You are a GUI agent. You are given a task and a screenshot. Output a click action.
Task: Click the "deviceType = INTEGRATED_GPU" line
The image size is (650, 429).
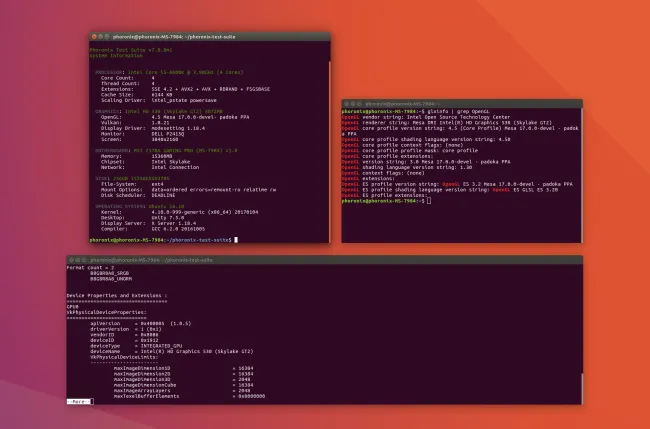[136, 346]
